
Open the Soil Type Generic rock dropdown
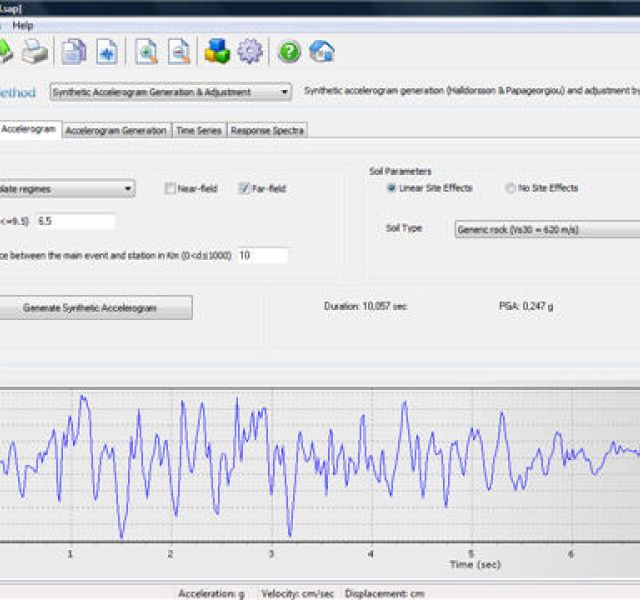[x=547, y=229]
